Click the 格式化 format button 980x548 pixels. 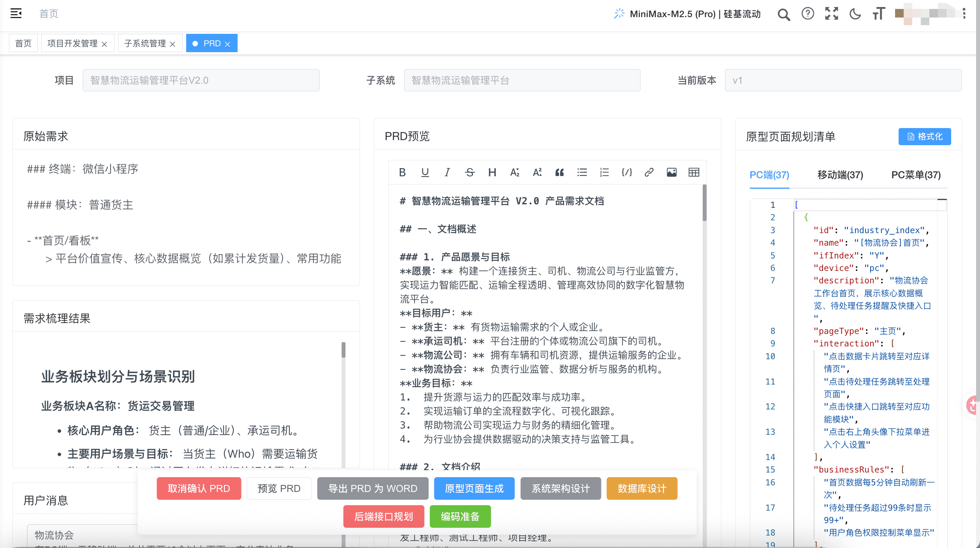coord(925,137)
